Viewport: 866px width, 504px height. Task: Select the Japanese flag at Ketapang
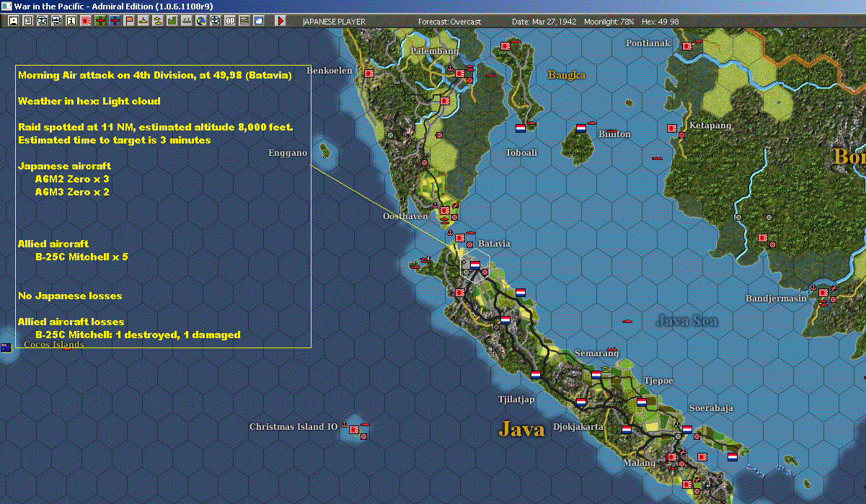pyautogui.click(x=672, y=128)
